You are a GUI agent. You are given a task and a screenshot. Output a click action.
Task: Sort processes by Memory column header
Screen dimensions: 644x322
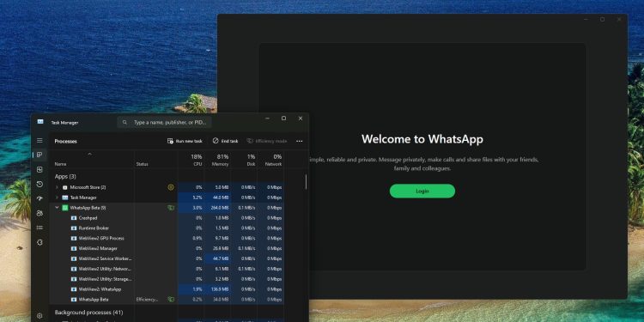tap(217, 160)
